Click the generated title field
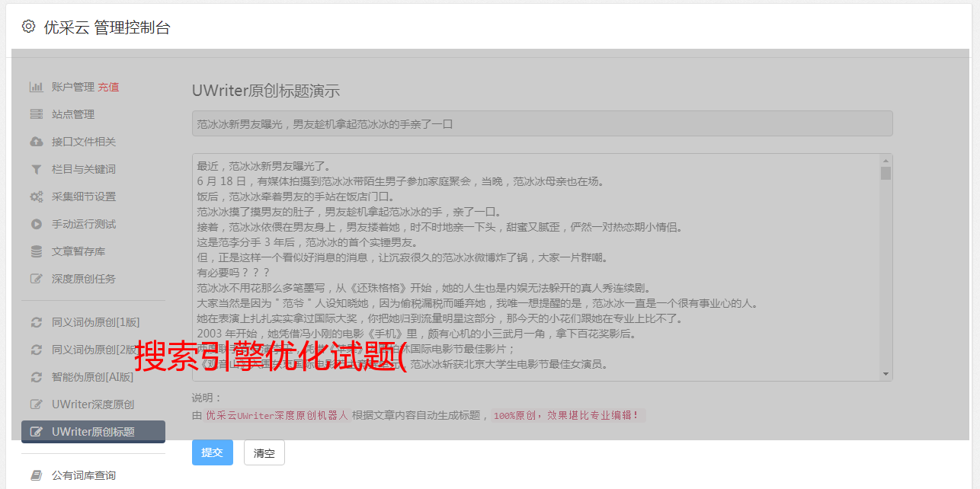The image size is (980, 489). [542, 123]
